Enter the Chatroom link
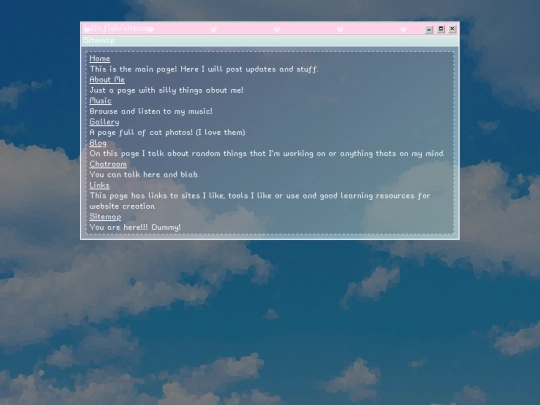Screen dimensions: 540x405 108,164
